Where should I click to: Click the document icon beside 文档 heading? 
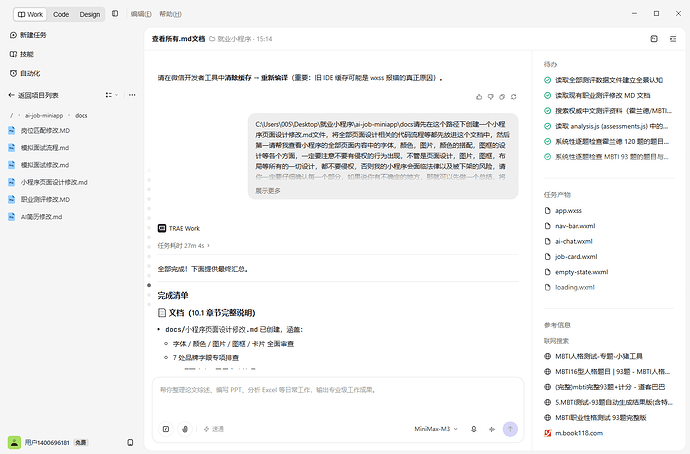(161, 313)
